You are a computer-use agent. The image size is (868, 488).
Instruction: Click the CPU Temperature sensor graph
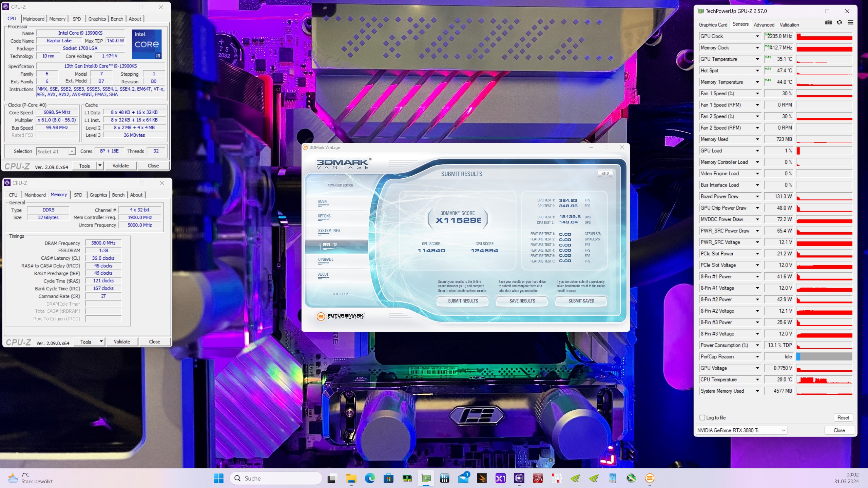pos(824,380)
